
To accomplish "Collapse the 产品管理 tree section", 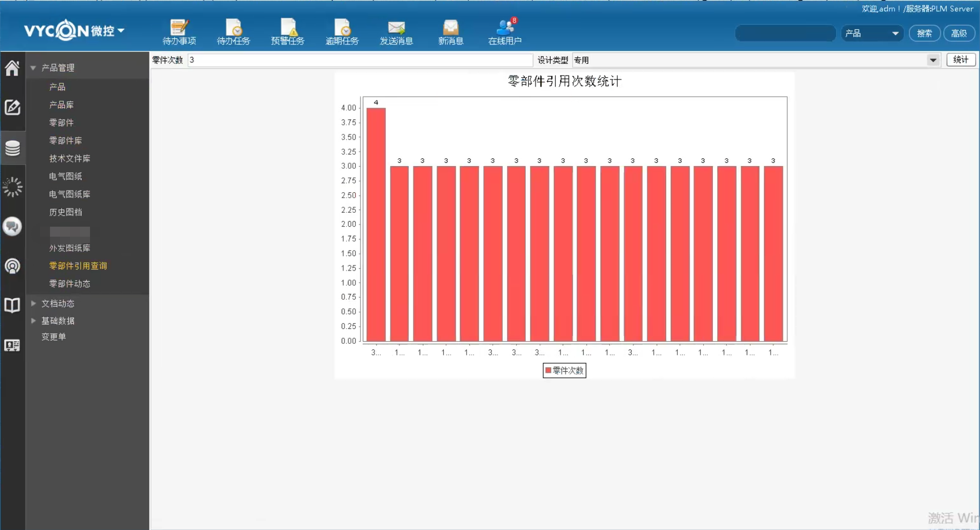I will pyautogui.click(x=33, y=68).
